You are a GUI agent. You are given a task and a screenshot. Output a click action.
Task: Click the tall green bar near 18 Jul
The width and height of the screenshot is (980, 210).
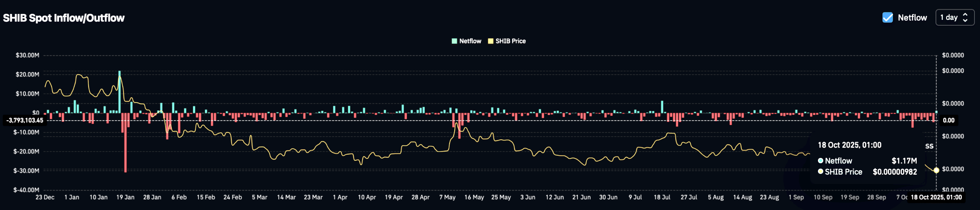(x=662, y=107)
